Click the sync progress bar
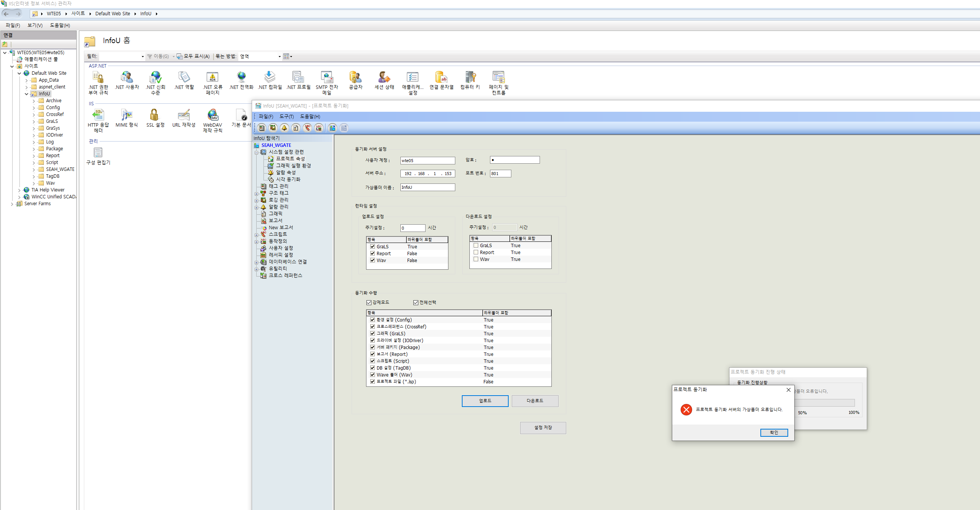The image size is (980, 510). click(825, 403)
